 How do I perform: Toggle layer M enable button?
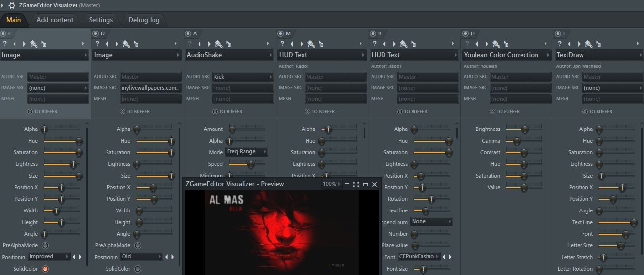tap(280, 33)
